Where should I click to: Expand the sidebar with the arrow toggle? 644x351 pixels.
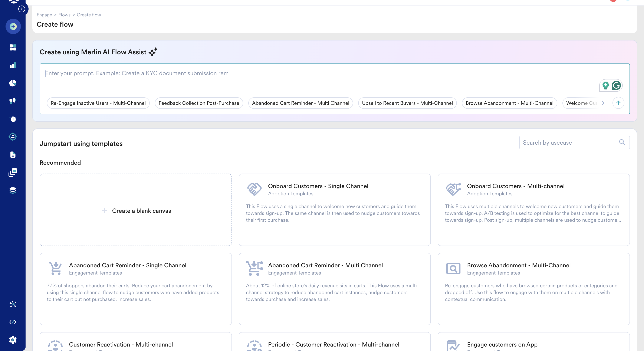tap(22, 9)
